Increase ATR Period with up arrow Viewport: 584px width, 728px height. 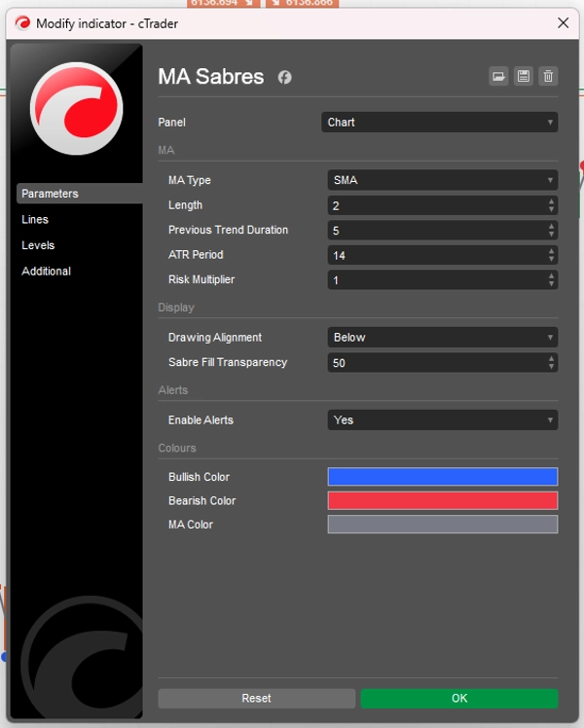tap(551, 251)
